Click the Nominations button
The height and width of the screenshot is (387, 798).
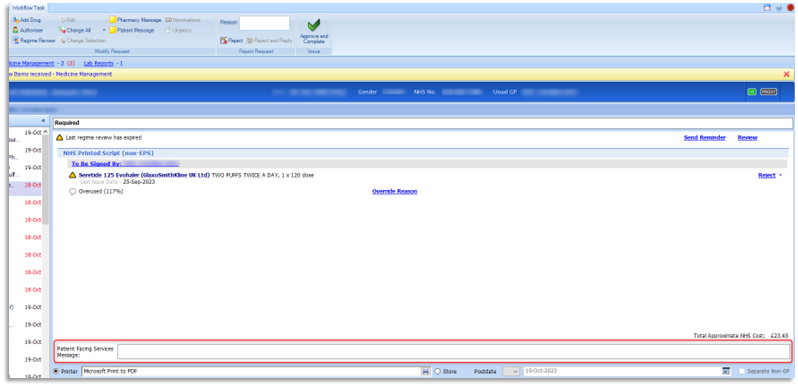pos(183,20)
